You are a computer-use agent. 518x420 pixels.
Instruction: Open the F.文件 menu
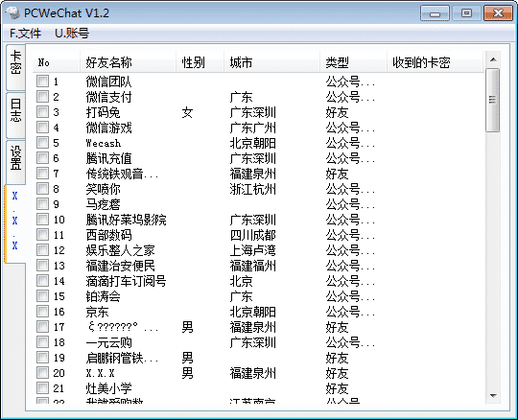pyautogui.click(x=25, y=34)
